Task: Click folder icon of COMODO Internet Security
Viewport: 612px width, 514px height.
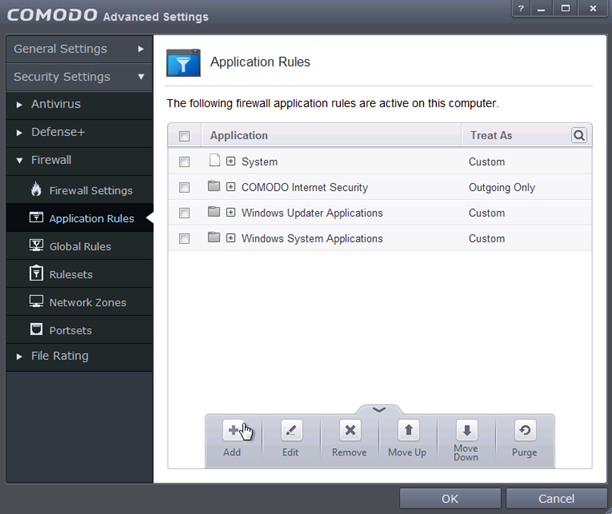Action: (214, 186)
